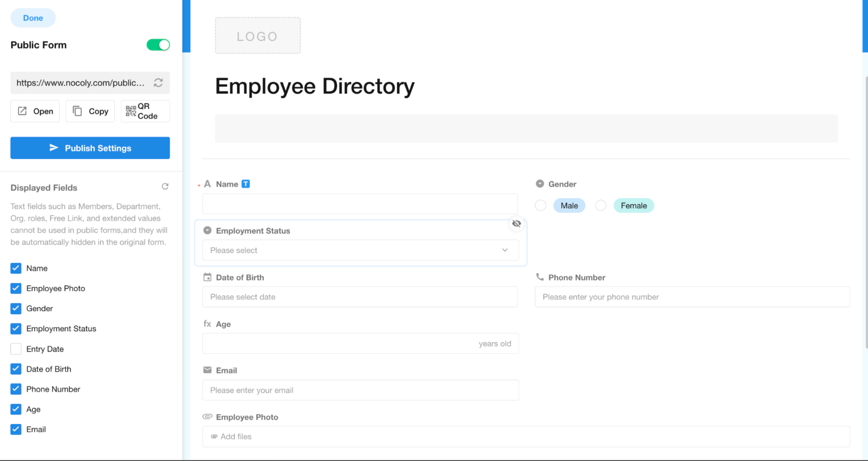Click the Email input field
Image resolution: width=868 pixels, height=461 pixels.
(360, 390)
